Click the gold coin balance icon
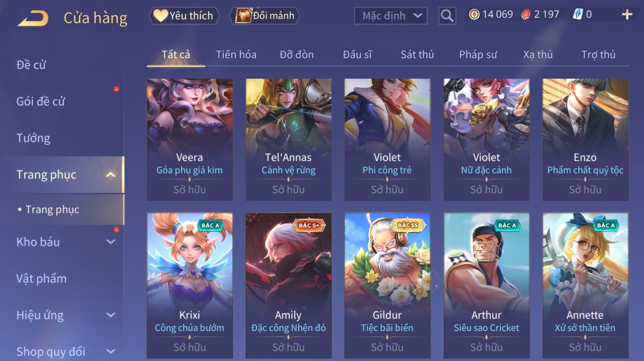This screenshot has width=644, height=361. (474, 15)
